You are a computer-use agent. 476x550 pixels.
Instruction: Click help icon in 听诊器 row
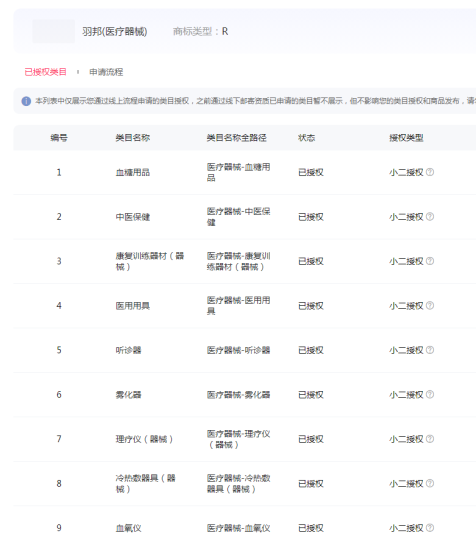[430, 350]
